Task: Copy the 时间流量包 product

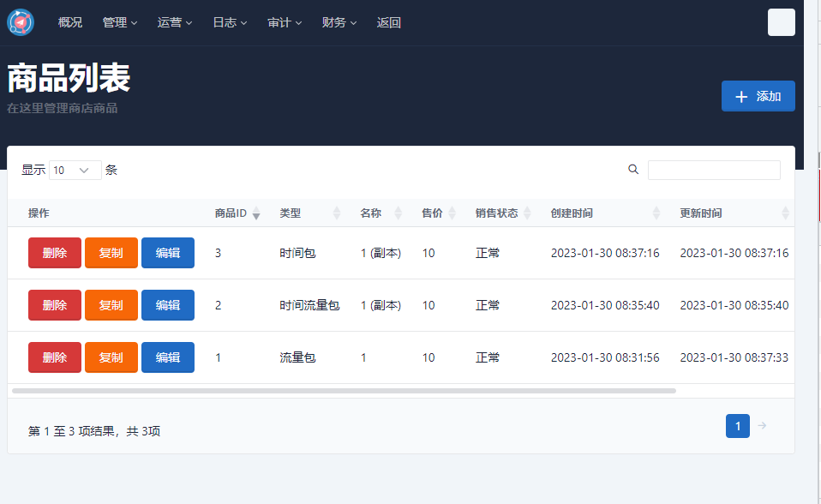Action: click(x=111, y=305)
